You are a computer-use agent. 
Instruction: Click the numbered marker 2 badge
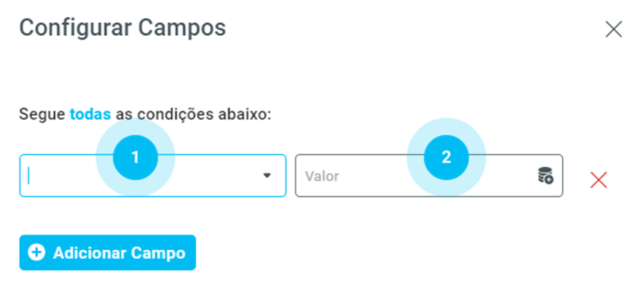[446, 157]
